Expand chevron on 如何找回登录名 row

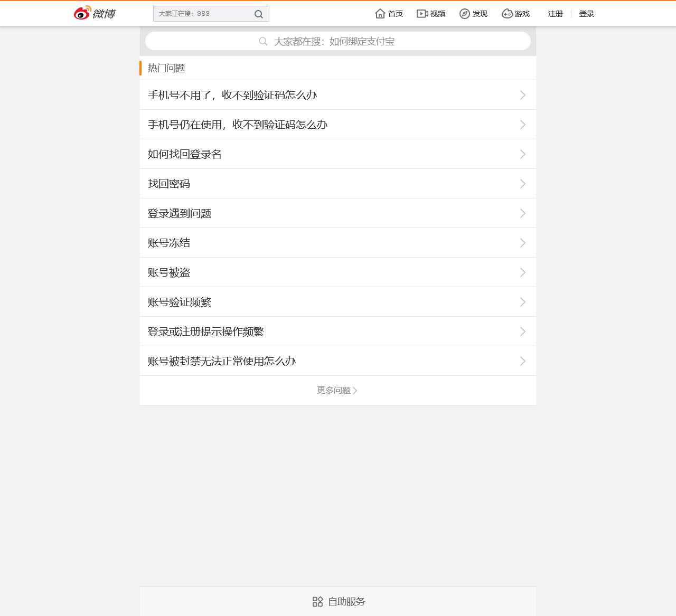[x=523, y=154]
